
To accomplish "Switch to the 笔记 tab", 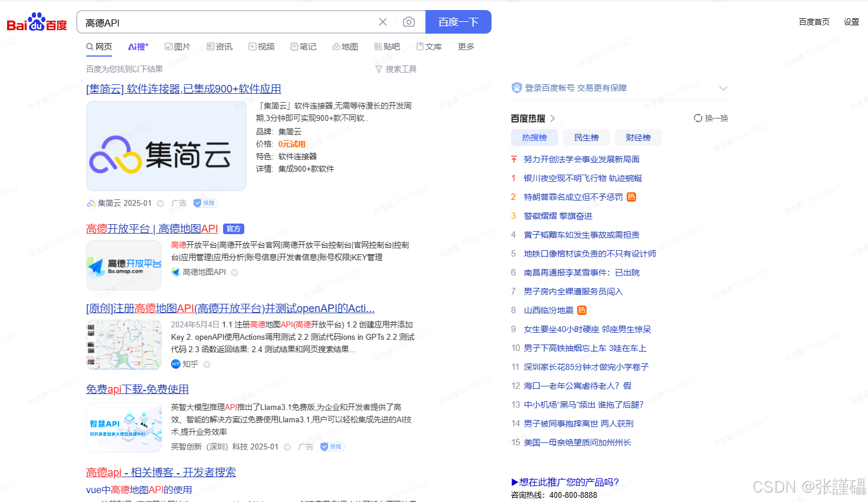I will pyautogui.click(x=303, y=47).
